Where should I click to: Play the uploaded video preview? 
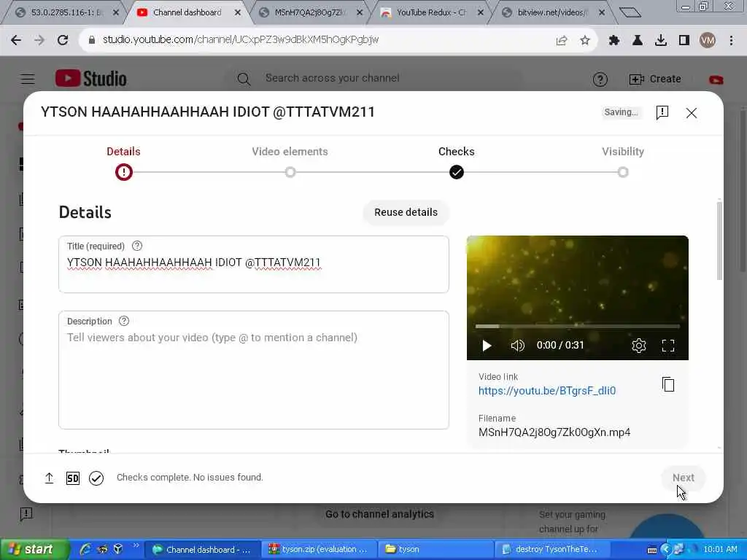pos(487,345)
